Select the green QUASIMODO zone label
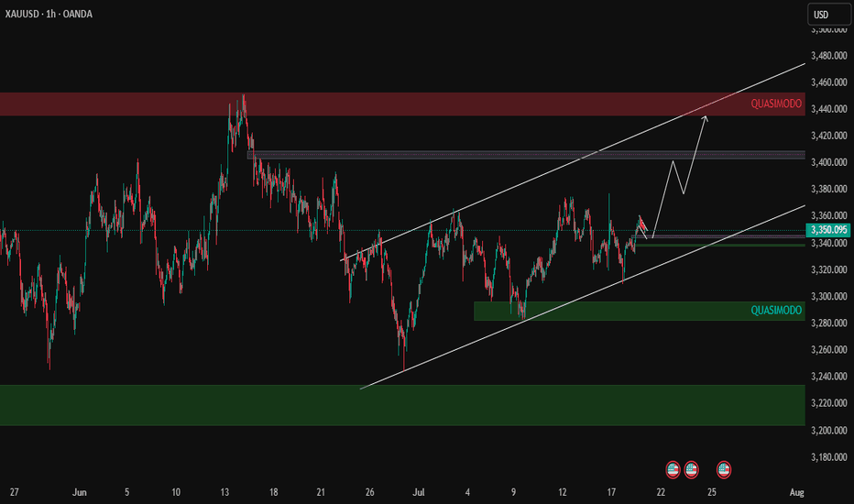The width and height of the screenshot is (854, 504). (x=776, y=311)
